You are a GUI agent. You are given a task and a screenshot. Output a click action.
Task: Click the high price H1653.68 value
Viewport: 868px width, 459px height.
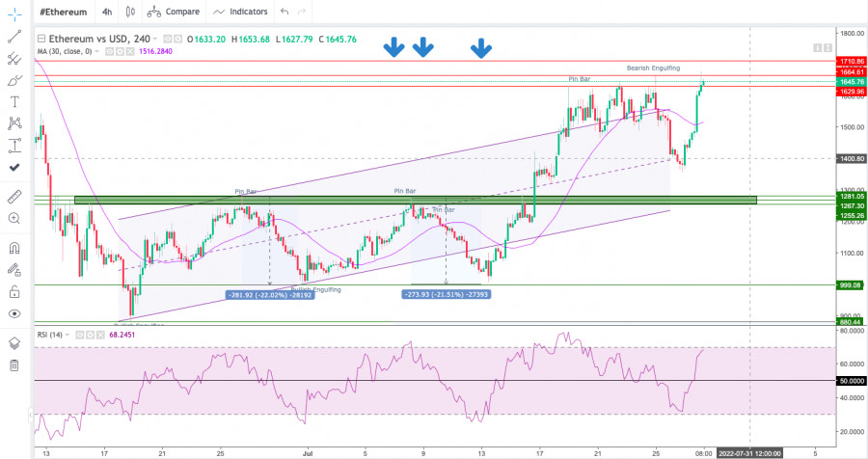[x=250, y=40]
